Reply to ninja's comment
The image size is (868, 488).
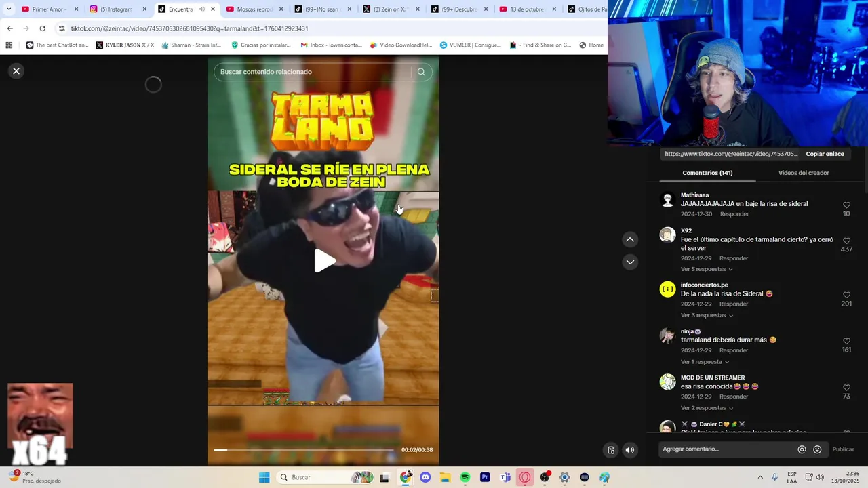pyautogui.click(x=734, y=350)
